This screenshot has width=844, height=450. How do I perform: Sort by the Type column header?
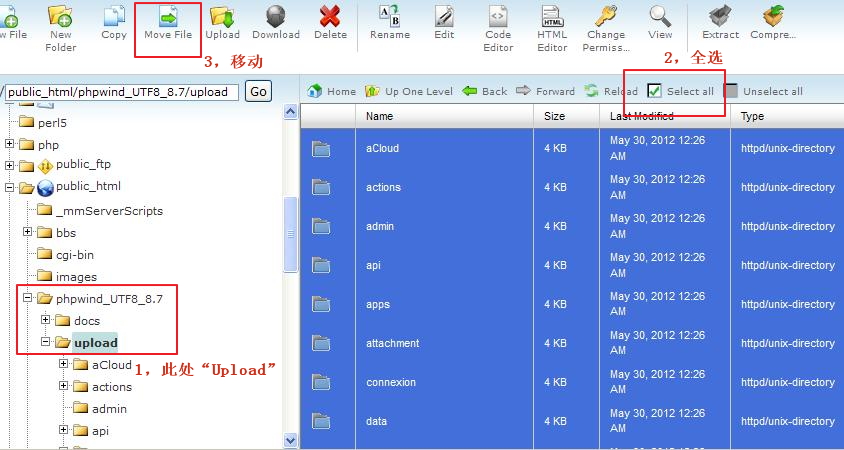pyautogui.click(x=787, y=116)
